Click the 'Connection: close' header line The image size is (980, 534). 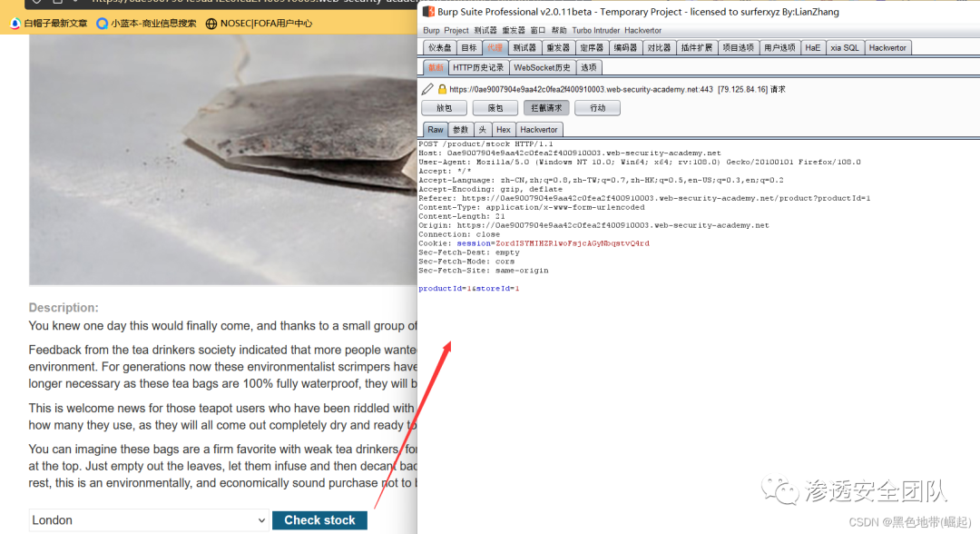459,234
